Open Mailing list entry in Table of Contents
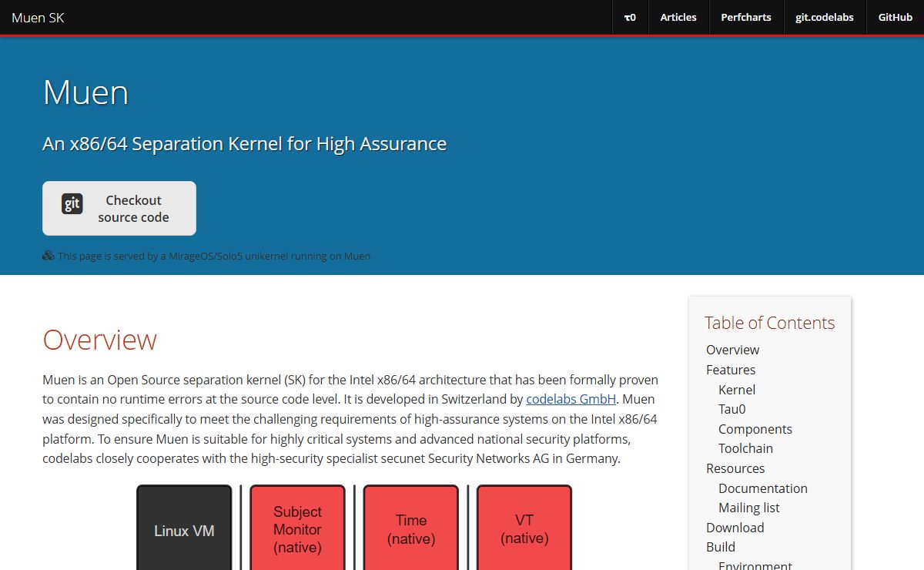 (749, 508)
